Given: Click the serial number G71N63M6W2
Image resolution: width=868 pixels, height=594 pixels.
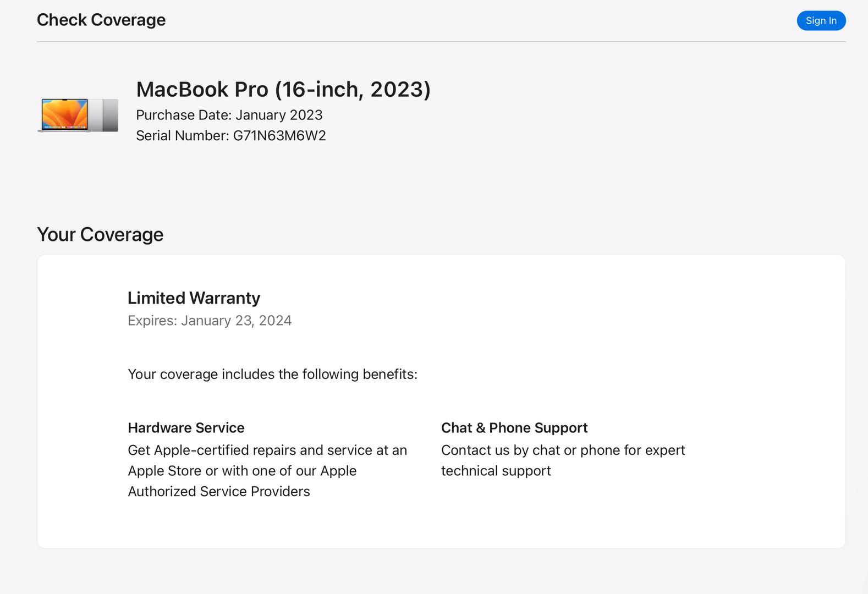Looking at the screenshot, I should 279,135.
